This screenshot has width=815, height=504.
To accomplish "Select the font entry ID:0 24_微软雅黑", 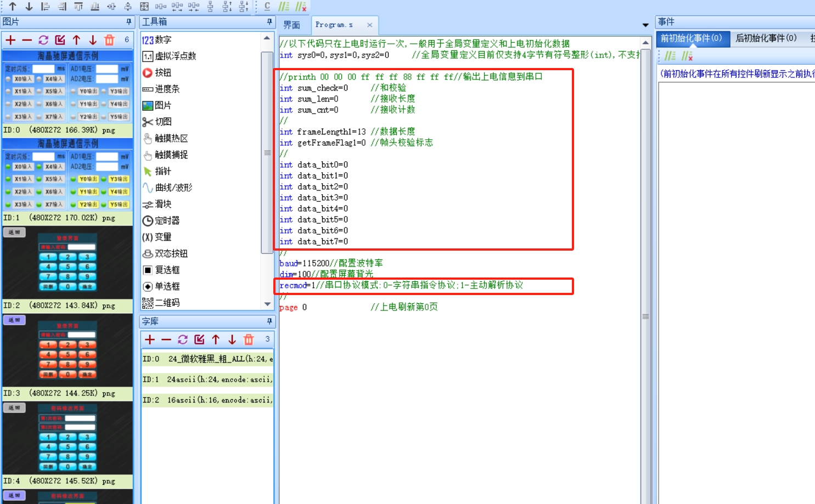I will tap(207, 359).
